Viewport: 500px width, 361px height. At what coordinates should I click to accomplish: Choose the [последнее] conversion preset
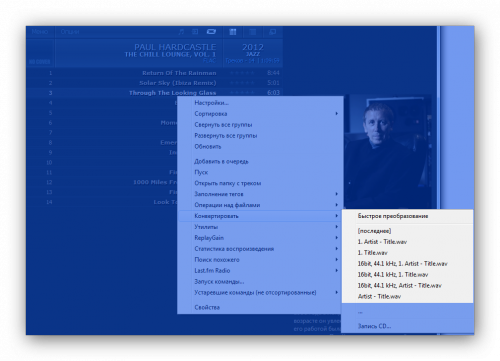click(407, 231)
